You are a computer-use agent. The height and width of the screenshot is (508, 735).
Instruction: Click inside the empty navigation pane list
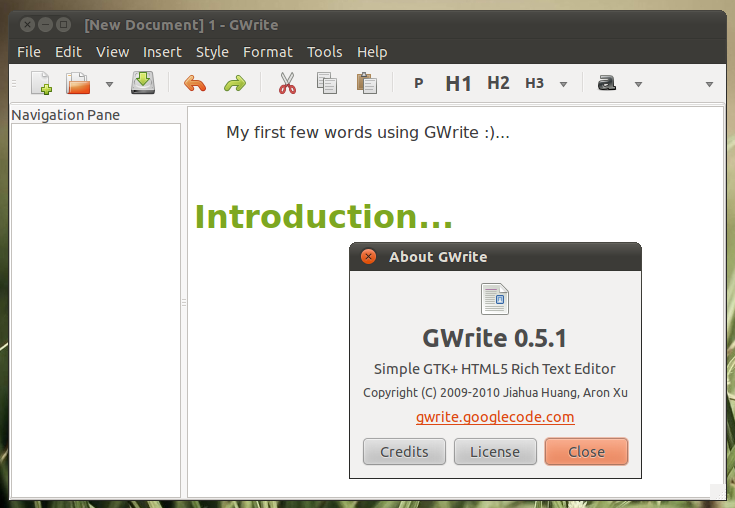coord(96,310)
